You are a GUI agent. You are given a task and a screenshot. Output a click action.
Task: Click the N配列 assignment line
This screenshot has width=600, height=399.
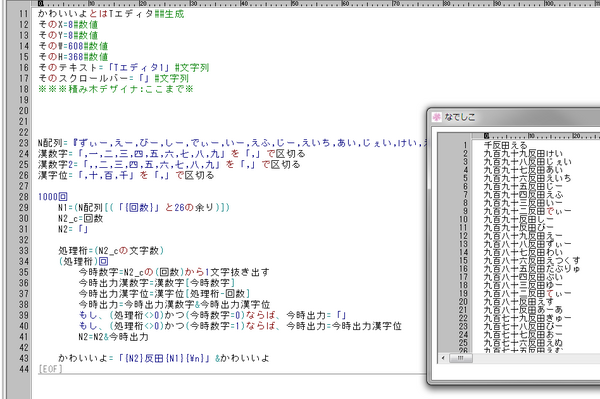click(x=232, y=143)
